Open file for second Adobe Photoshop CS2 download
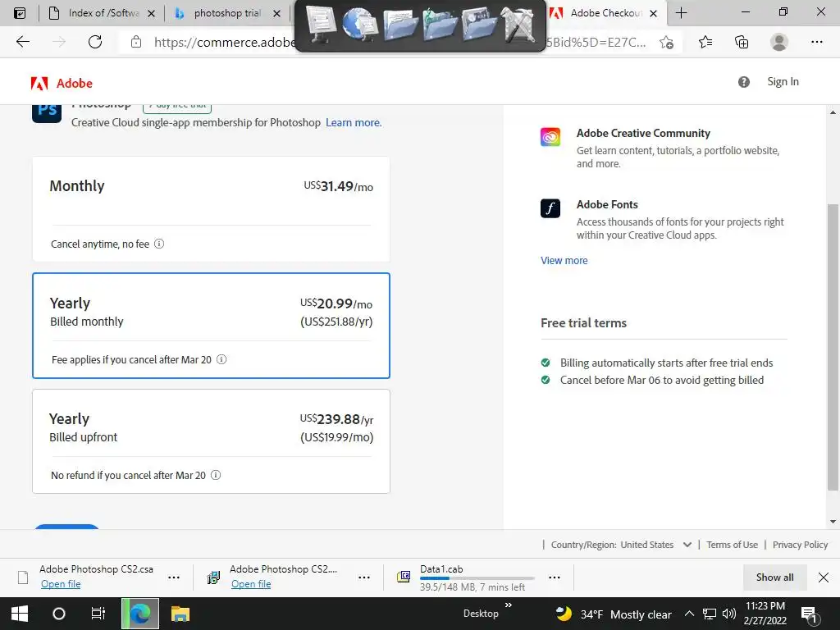Image resolution: width=840 pixels, height=630 pixels. coord(251,584)
